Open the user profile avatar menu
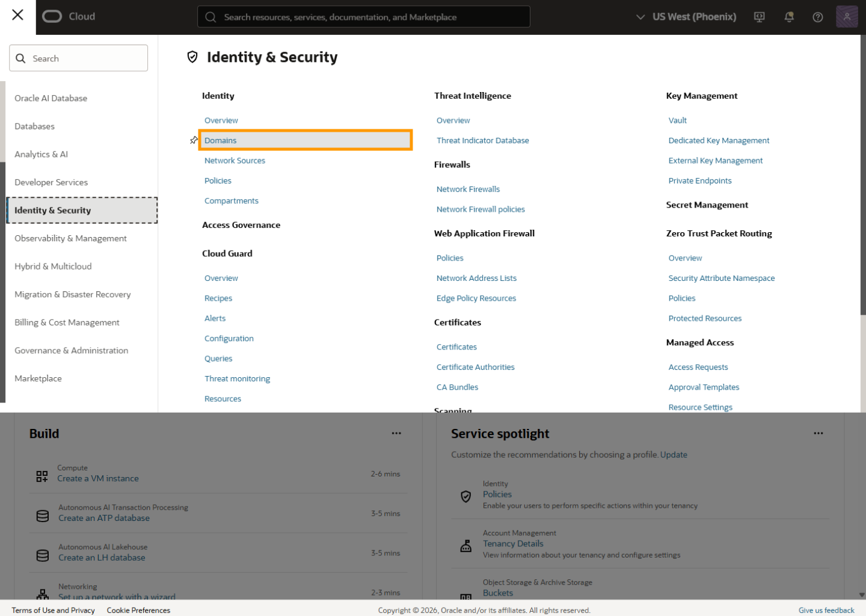Viewport: 866px width, 616px height. click(847, 17)
